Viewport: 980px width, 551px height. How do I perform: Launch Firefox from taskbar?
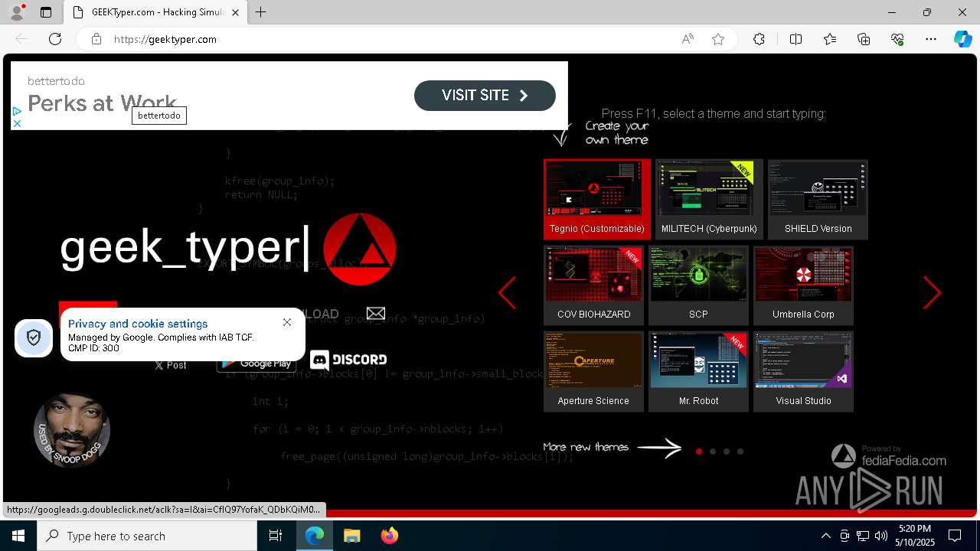pyautogui.click(x=390, y=536)
